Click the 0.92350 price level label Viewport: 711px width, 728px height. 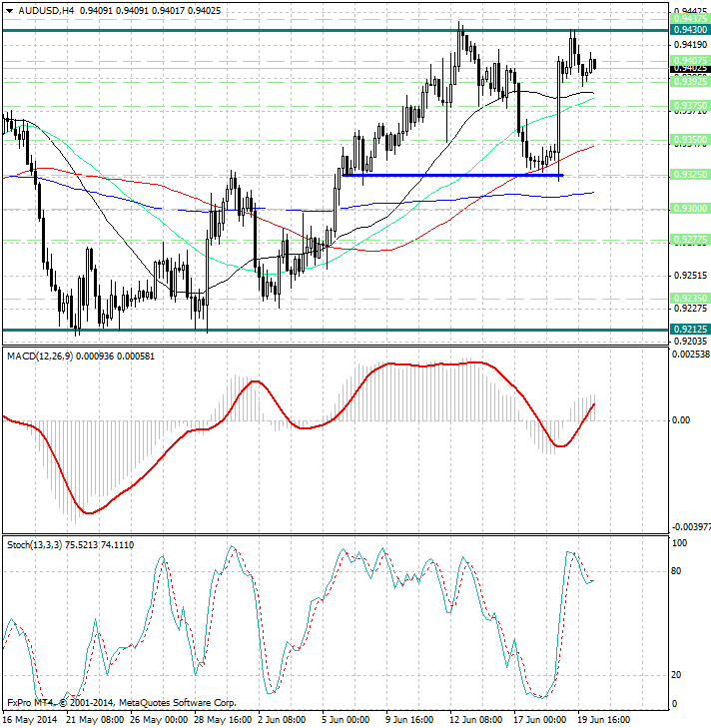pyautogui.click(x=690, y=298)
